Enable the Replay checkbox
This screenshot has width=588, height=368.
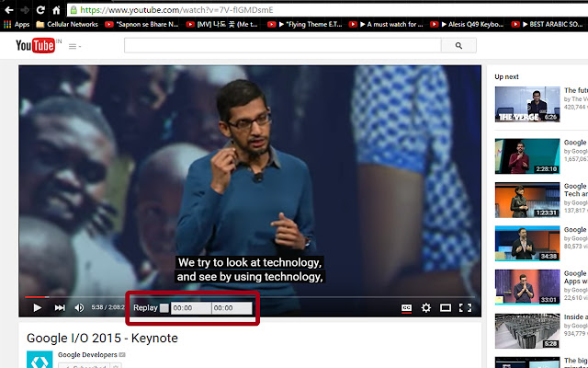pos(164,308)
